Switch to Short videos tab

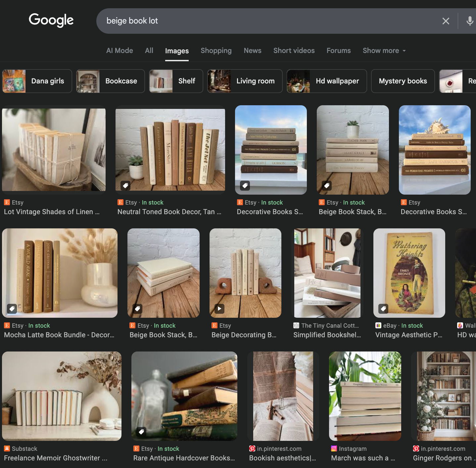(x=294, y=51)
